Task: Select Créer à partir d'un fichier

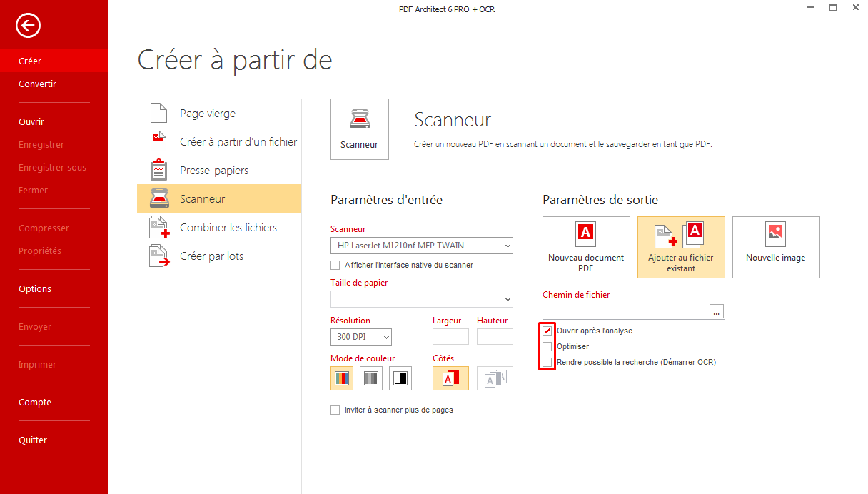Action: click(x=219, y=141)
